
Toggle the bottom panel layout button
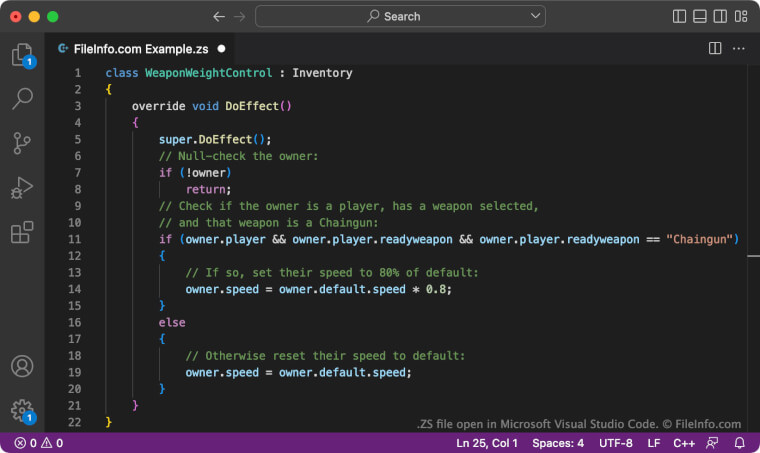coord(700,17)
